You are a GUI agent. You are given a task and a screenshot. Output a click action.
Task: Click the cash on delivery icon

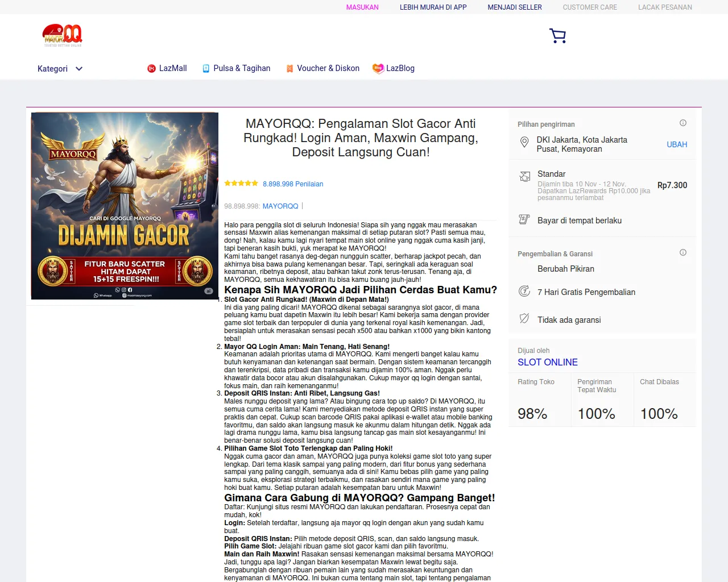coord(524,219)
